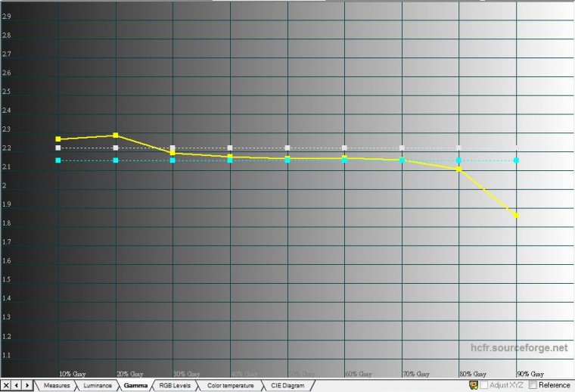Click the 80% Gray axis label
575x392 pixels.
point(473,374)
